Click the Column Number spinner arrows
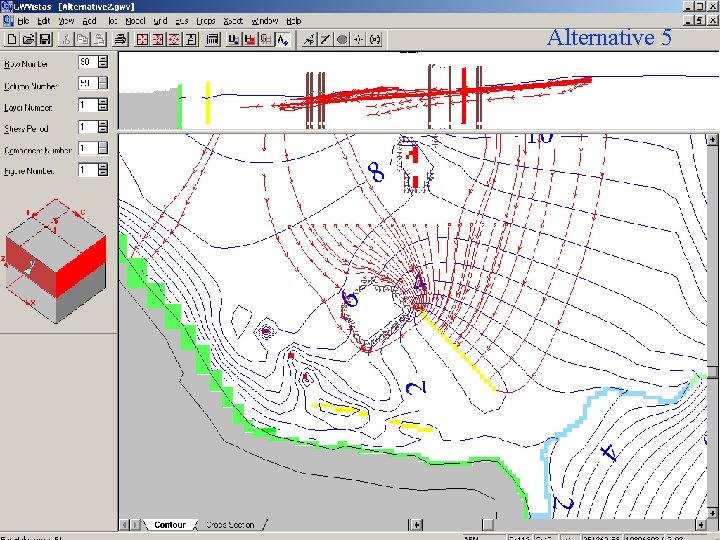 [x=103, y=84]
